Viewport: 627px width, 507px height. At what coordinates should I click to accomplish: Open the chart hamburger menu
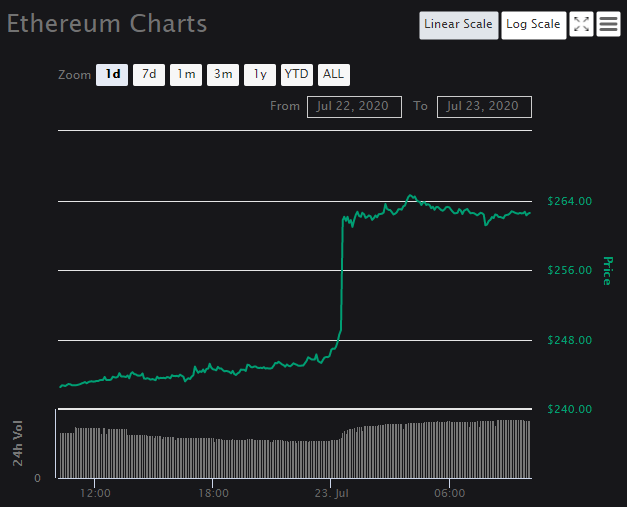608,24
